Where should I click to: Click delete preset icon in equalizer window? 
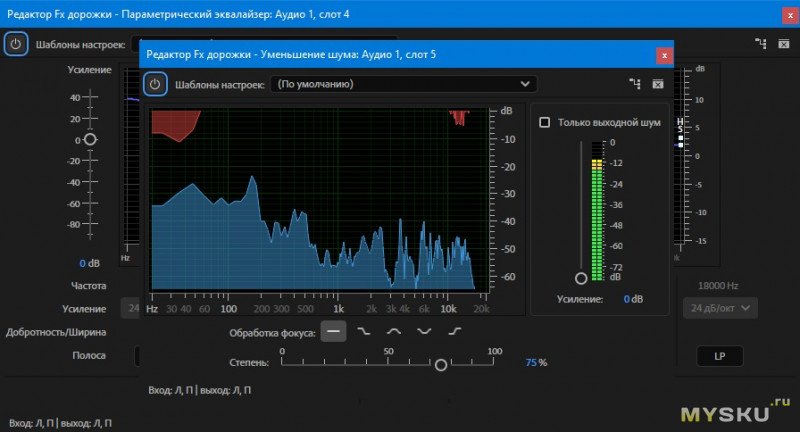(x=785, y=44)
